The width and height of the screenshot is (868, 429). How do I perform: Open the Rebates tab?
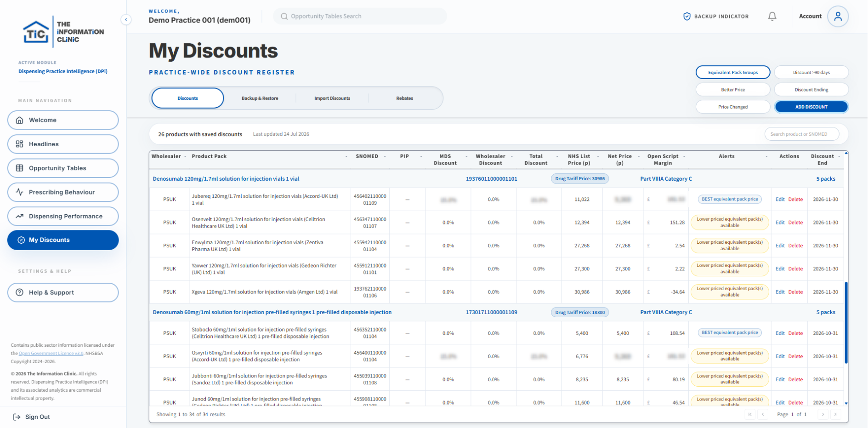404,98
